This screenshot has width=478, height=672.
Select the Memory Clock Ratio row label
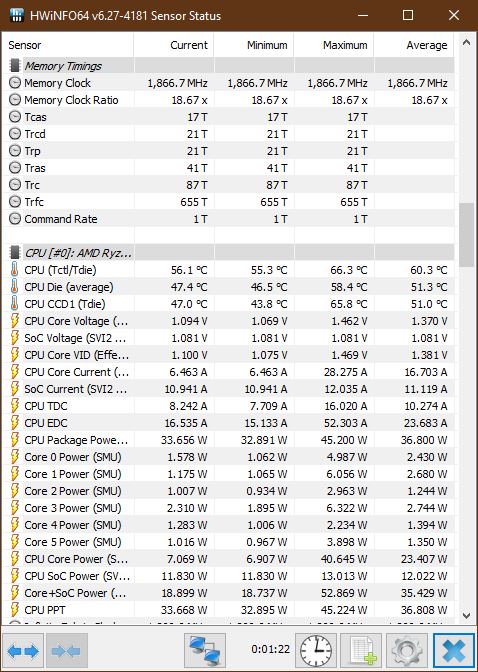click(71, 100)
